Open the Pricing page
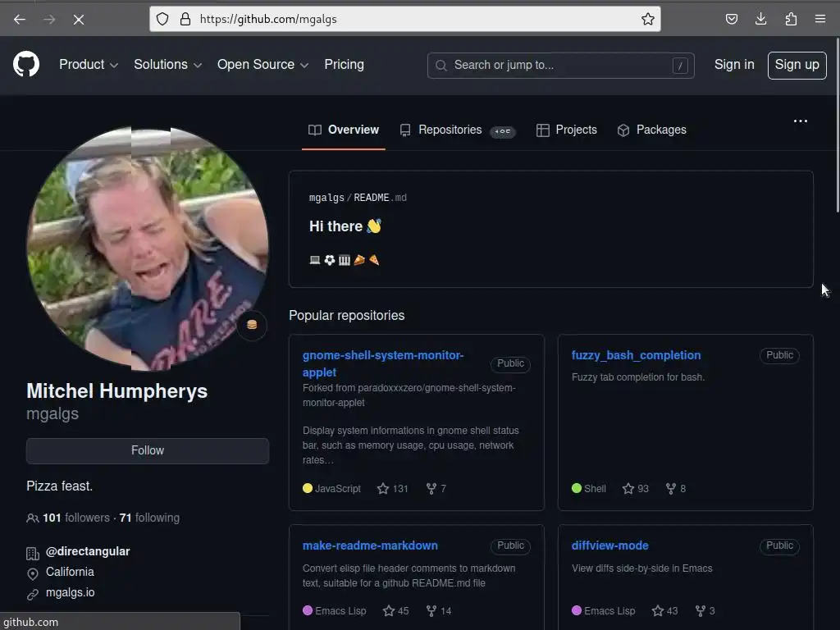Screen dimensions: 840x630 point(344,65)
